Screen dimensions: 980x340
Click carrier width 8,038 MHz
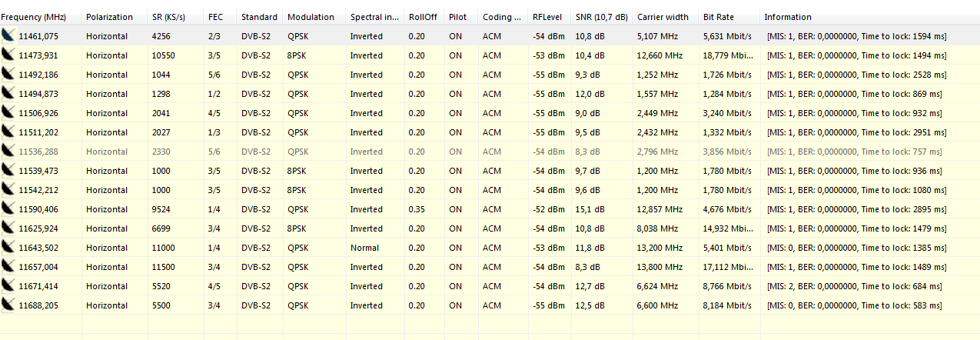pyautogui.click(x=657, y=228)
